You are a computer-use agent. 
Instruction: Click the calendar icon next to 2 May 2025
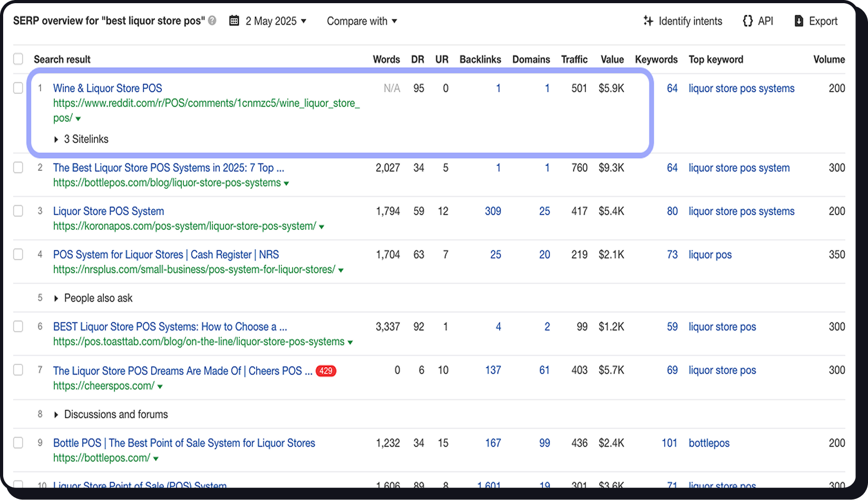[x=234, y=21]
